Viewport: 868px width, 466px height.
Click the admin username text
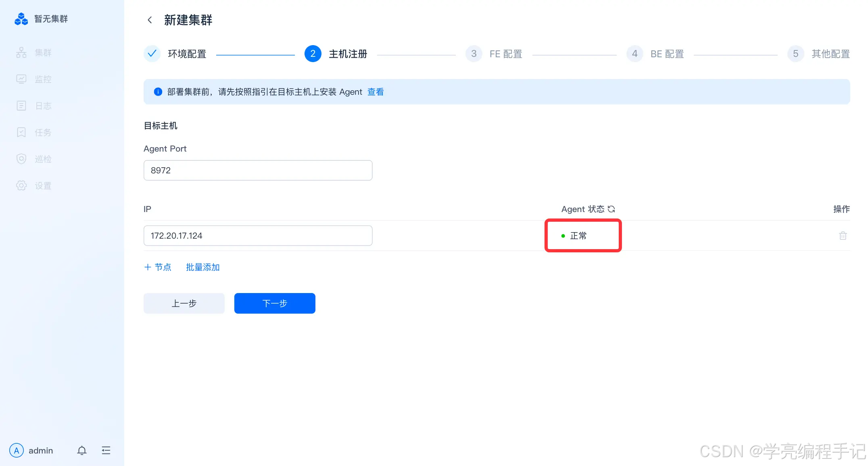pyautogui.click(x=41, y=451)
